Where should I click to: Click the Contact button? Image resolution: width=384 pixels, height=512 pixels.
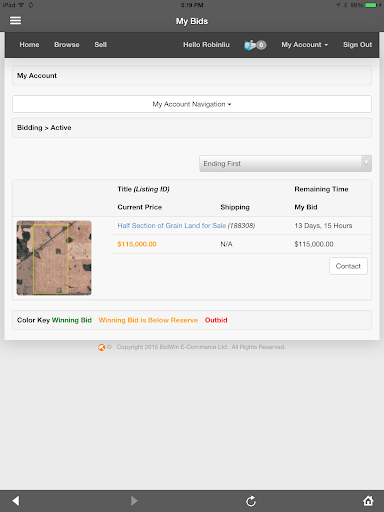(348, 266)
